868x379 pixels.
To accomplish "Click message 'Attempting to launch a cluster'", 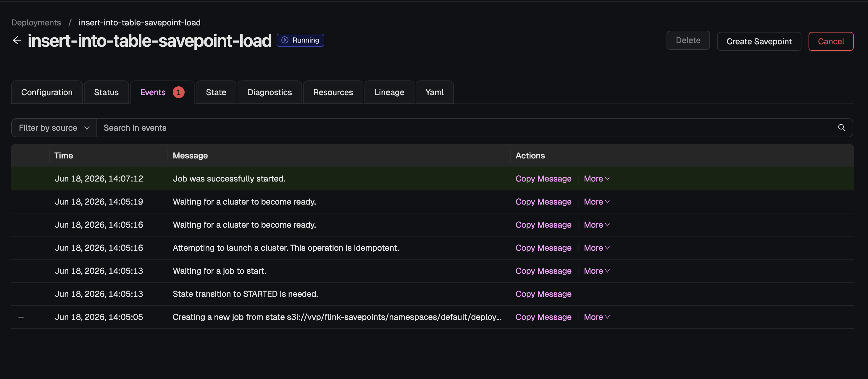I will [x=286, y=248].
